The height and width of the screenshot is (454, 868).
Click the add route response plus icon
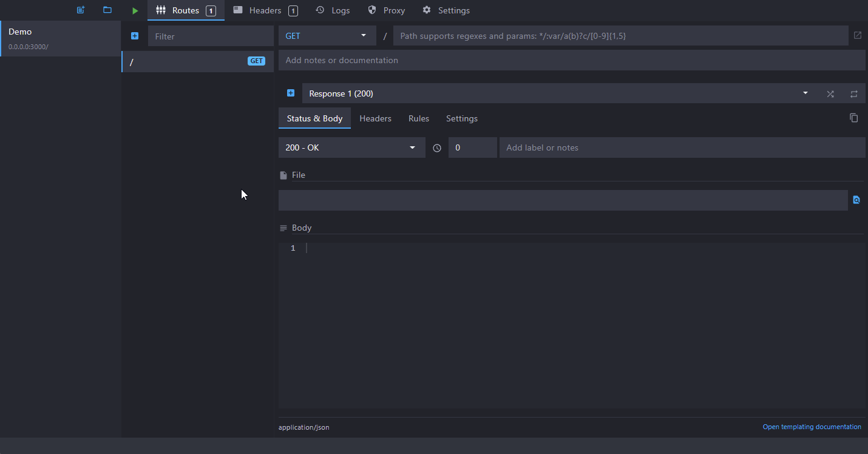pos(291,93)
